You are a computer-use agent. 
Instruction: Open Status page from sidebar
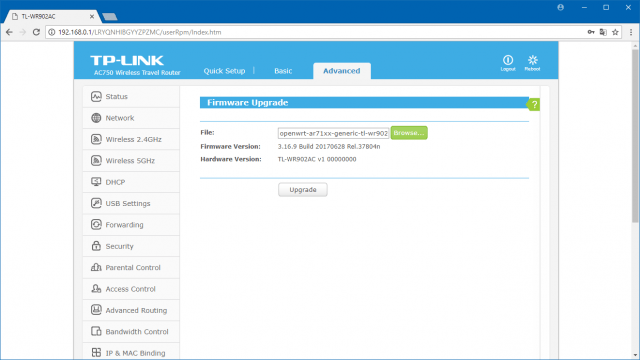(x=131, y=97)
